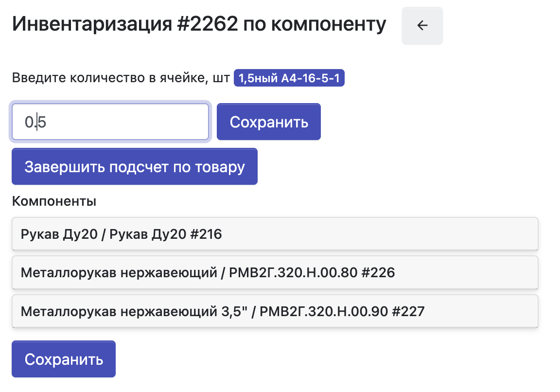Click "по компоненту" text in the title
Image resolution: width=560 pixels, height=392 pixels.
click(315, 24)
